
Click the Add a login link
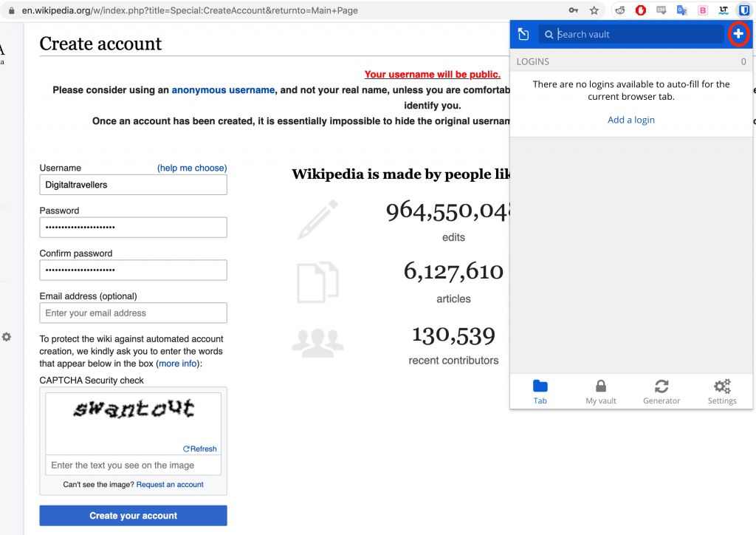630,120
